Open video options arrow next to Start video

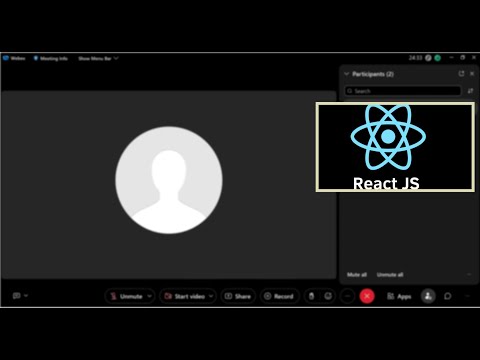[x=211, y=296]
